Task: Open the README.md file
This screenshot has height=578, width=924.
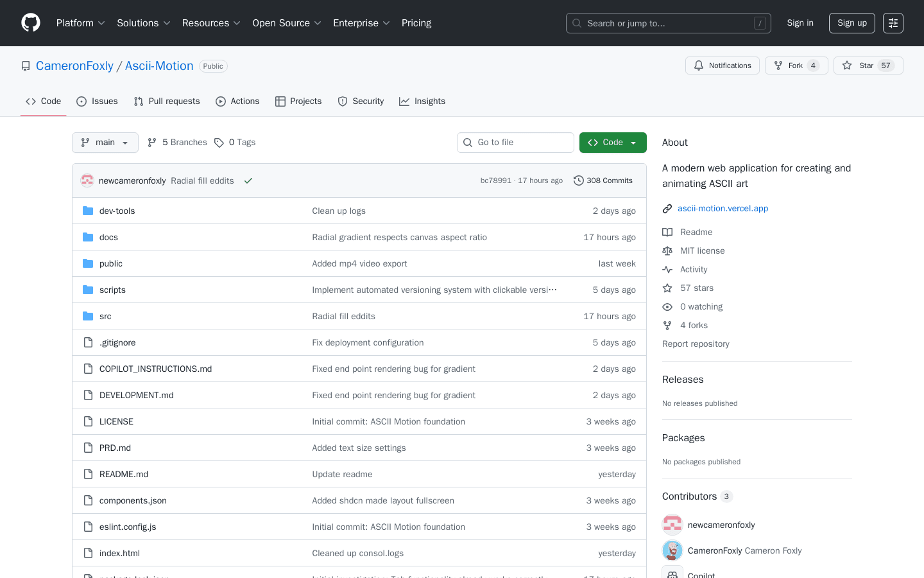Action: tap(124, 475)
